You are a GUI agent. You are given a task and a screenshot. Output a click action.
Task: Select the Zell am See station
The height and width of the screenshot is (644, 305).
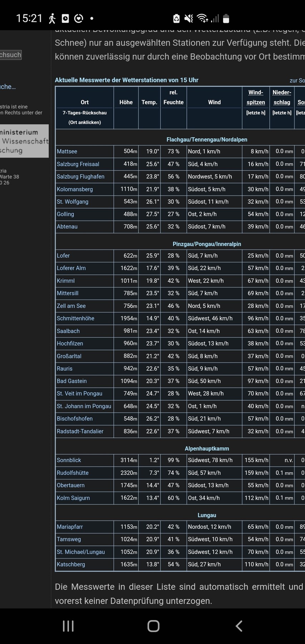[x=71, y=306]
